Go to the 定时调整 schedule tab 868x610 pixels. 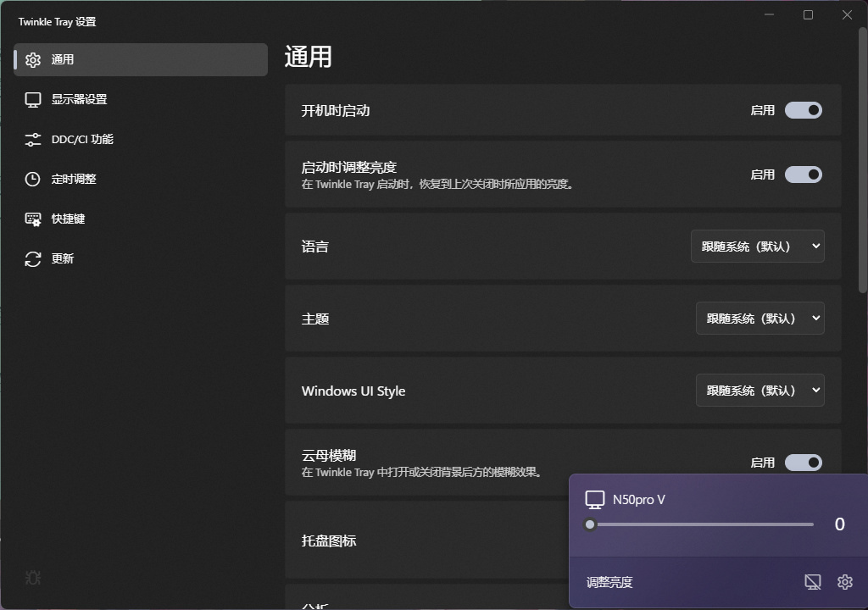[x=141, y=180]
